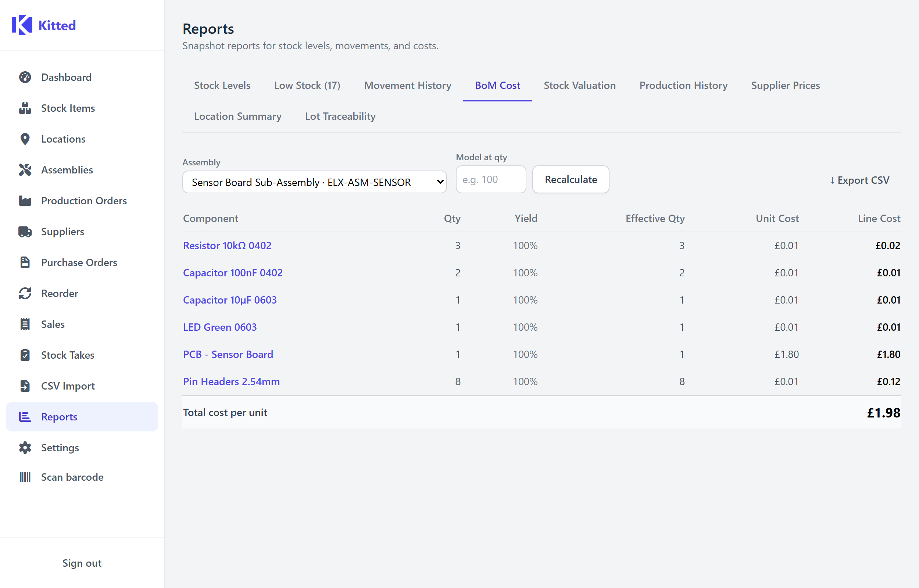Switch to the Stock Valuation tab

coord(579,85)
